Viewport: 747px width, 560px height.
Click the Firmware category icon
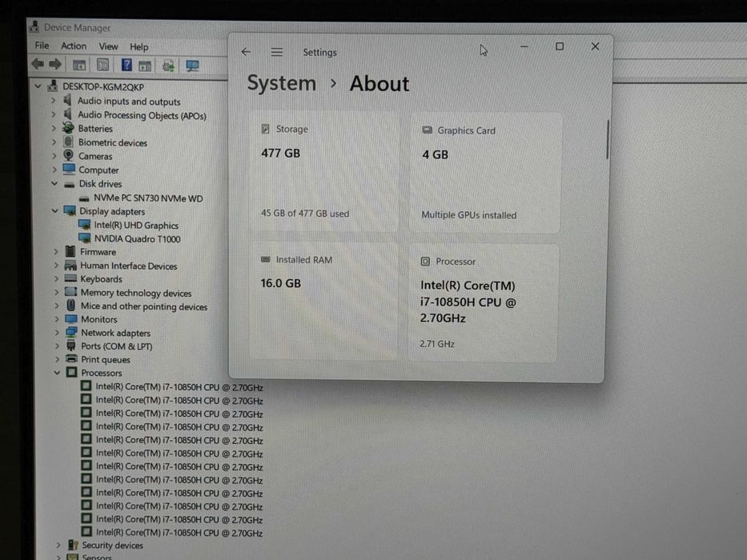(x=70, y=251)
